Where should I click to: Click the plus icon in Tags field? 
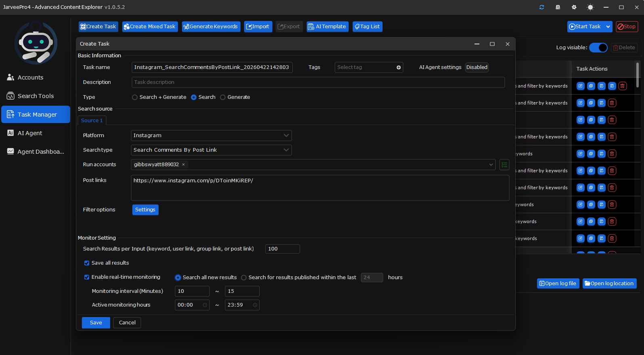399,67
